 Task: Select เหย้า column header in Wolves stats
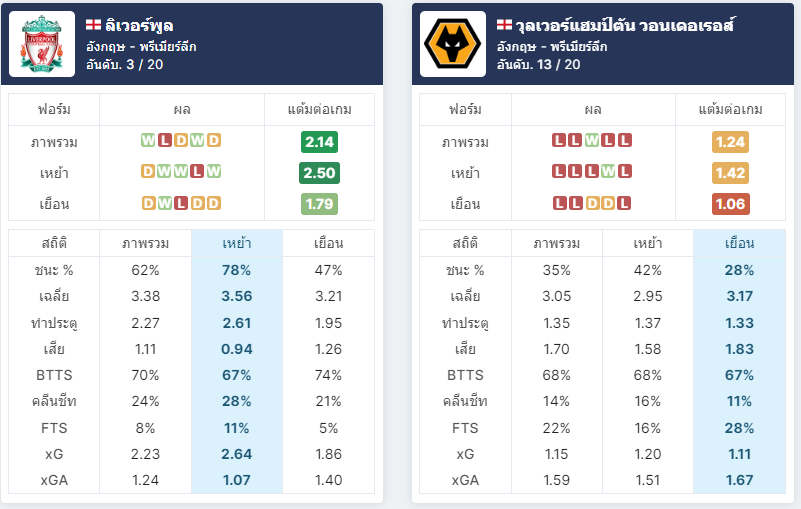coord(648,243)
